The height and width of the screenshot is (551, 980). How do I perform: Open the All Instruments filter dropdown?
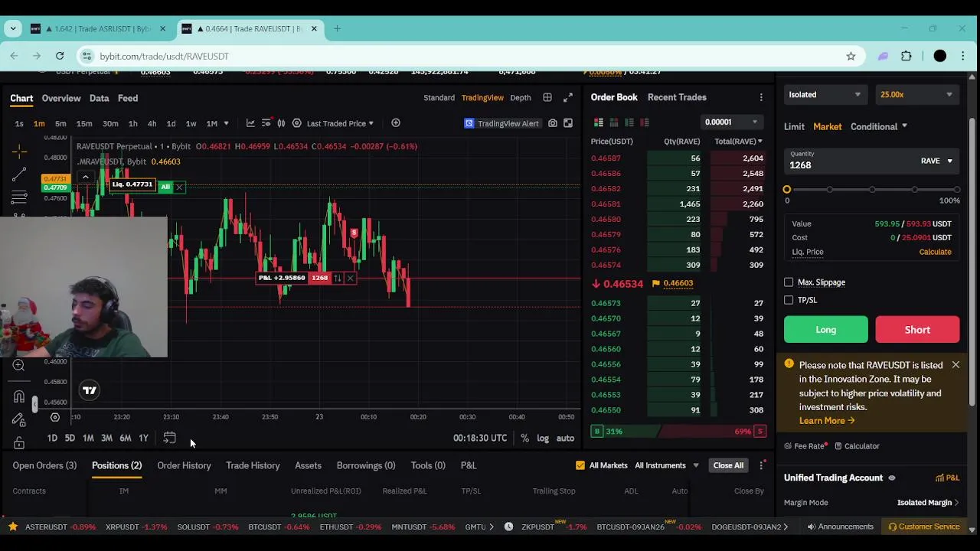667,465
